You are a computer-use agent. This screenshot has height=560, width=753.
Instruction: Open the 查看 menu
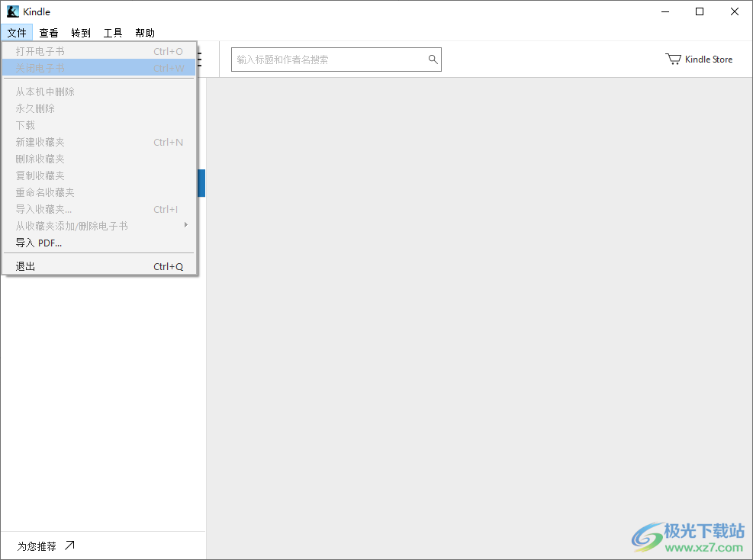(49, 33)
